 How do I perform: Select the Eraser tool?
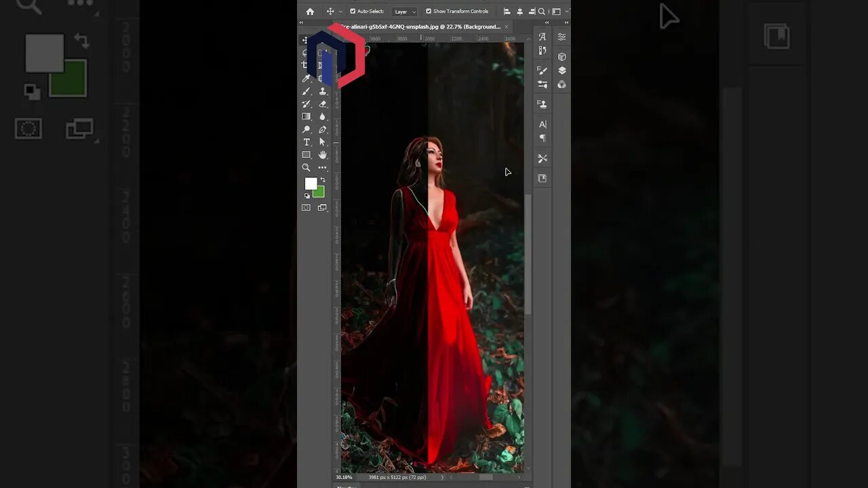pos(323,104)
